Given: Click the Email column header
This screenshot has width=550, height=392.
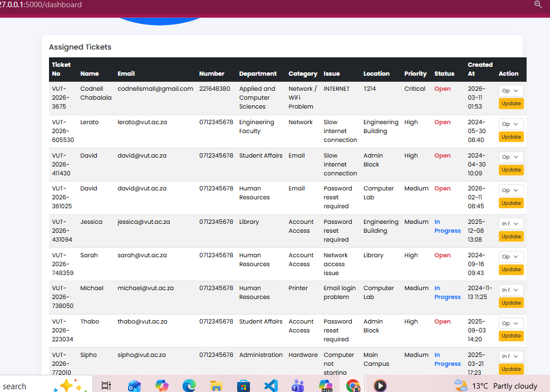Looking at the screenshot, I should 126,73.
